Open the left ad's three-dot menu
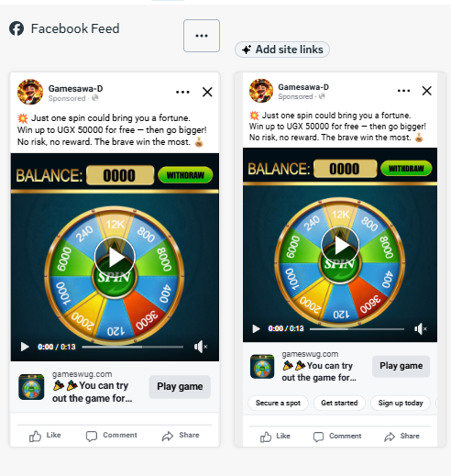 [182, 92]
